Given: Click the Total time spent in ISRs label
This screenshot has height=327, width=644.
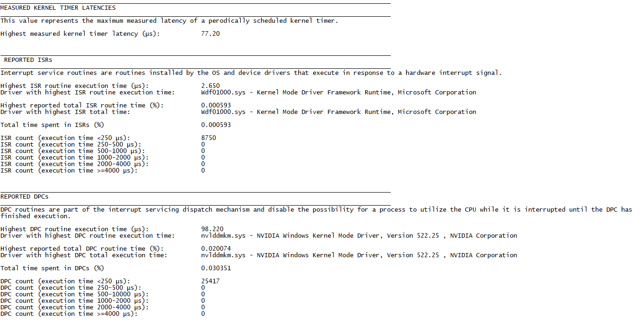Looking at the screenshot, I should point(52,125).
